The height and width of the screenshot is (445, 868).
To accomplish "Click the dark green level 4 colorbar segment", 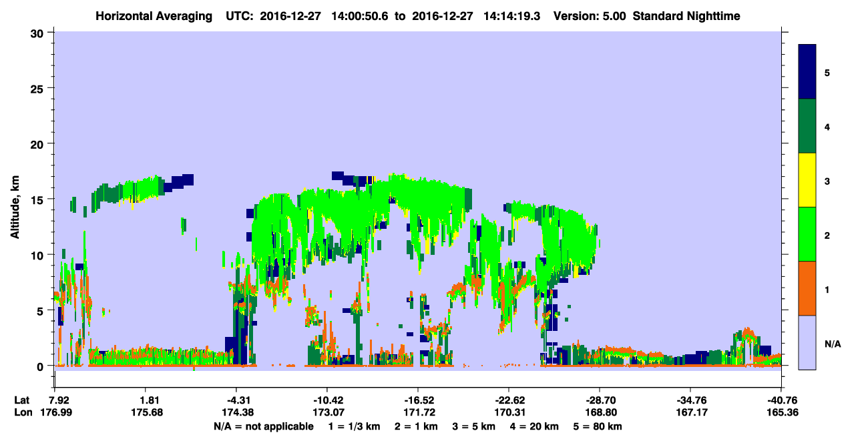I will pyautogui.click(x=807, y=126).
